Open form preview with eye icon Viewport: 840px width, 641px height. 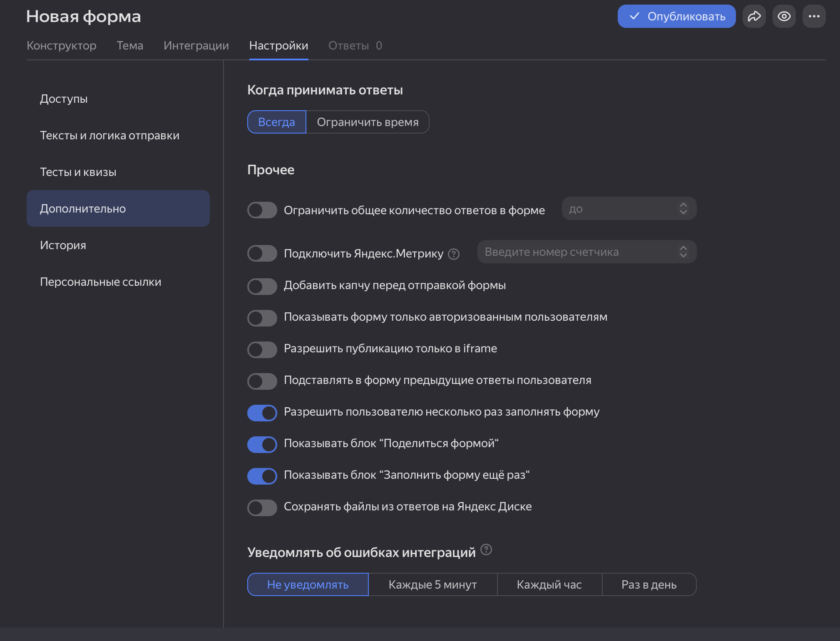[x=784, y=16]
